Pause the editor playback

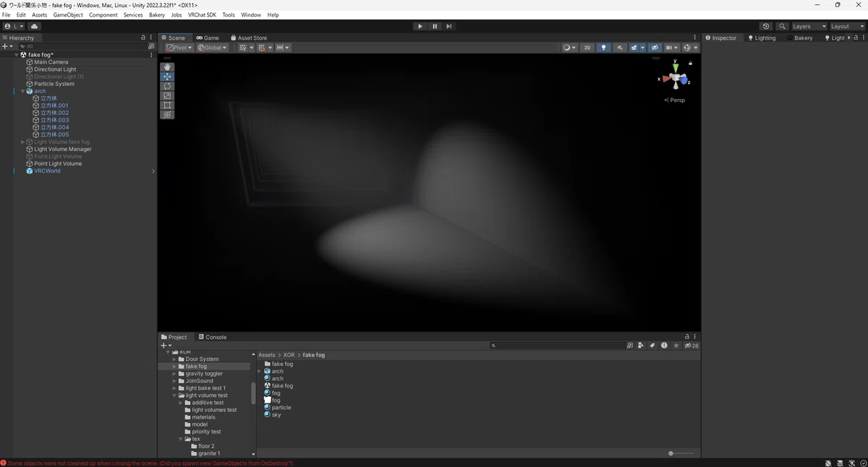[x=434, y=26]
